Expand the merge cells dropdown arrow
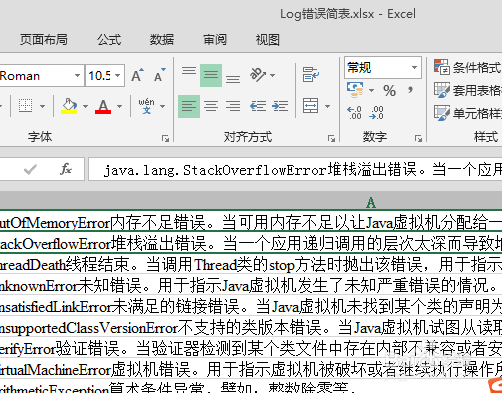Viewport: 502px width, 393px height. pyautogui.click(x=327, y=106)
